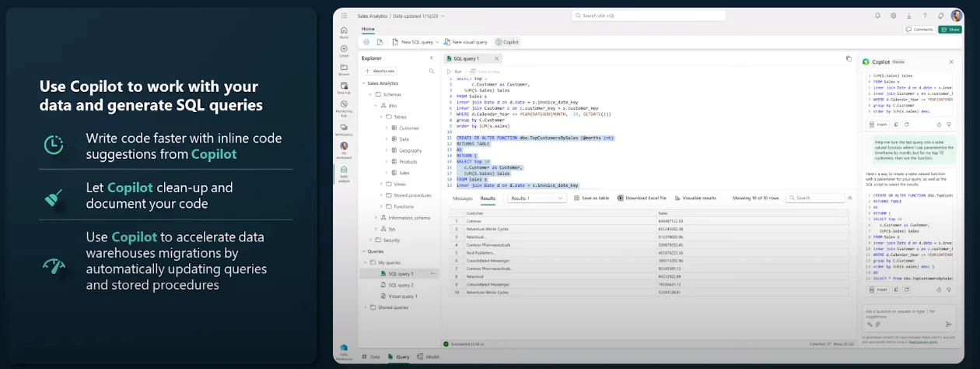Image resolution: width=980 pixels, height=369 pixels.
Task: Expand New SQL query dropdown arrow
Action: point(437,42)
